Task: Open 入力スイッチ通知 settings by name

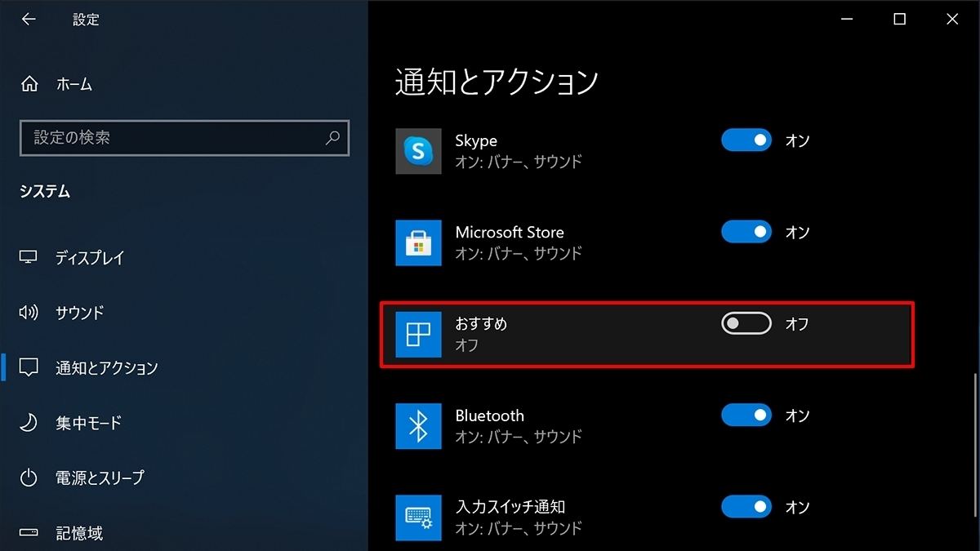Action: [510, 507]
